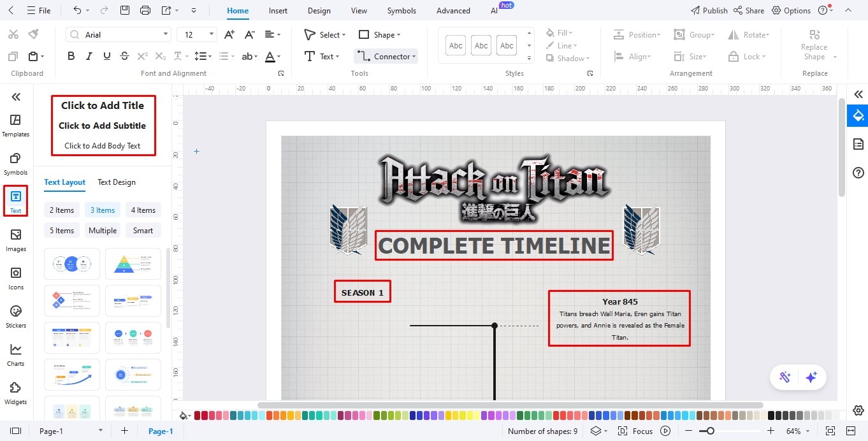Choose the Smart text layout
The width and height of the screenshot is (868, 441).
coord(143,231)
